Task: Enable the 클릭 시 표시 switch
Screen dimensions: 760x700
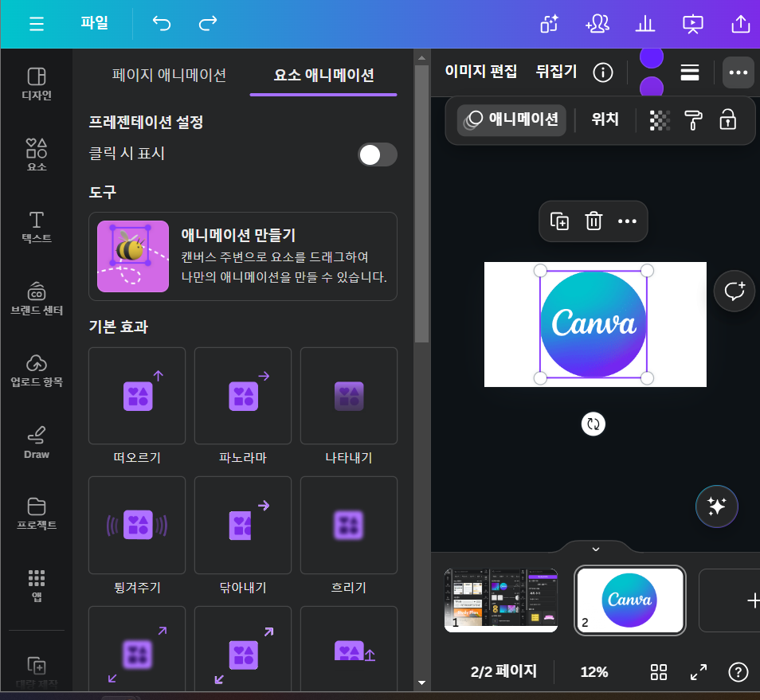Action: tap(378, 154)
